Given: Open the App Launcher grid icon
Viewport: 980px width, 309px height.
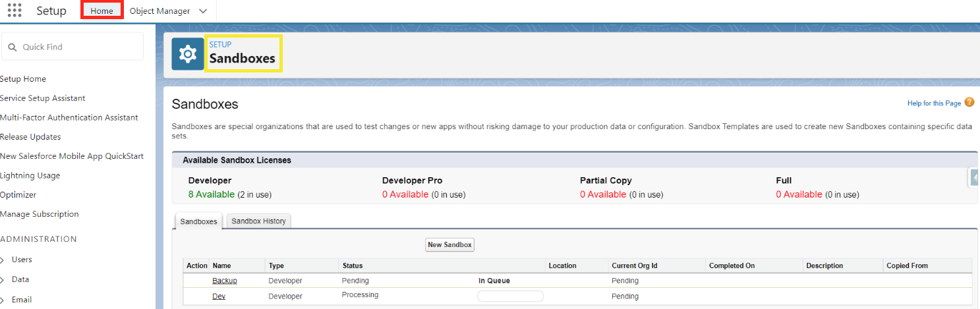Looking at the screenshot, I should pos(14,11).
